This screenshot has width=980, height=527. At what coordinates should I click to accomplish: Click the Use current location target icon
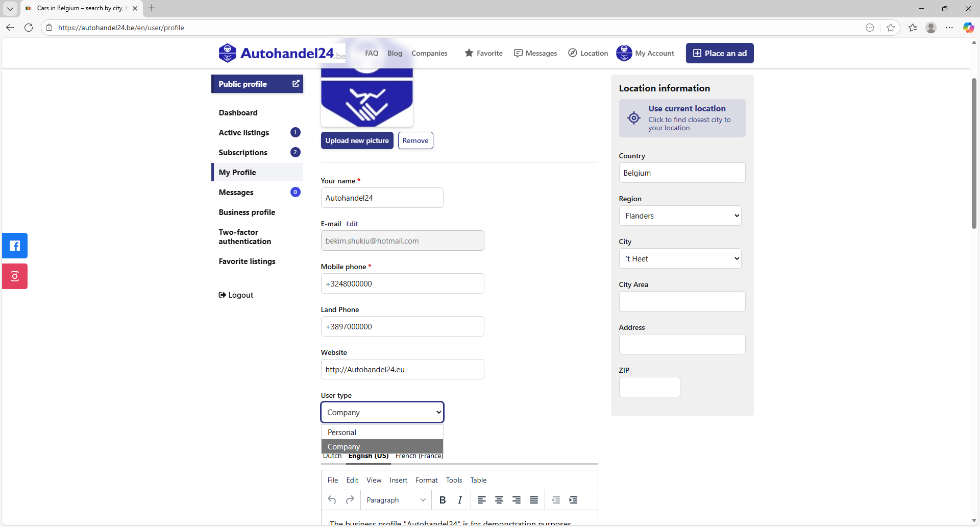(x=634, y=118)
